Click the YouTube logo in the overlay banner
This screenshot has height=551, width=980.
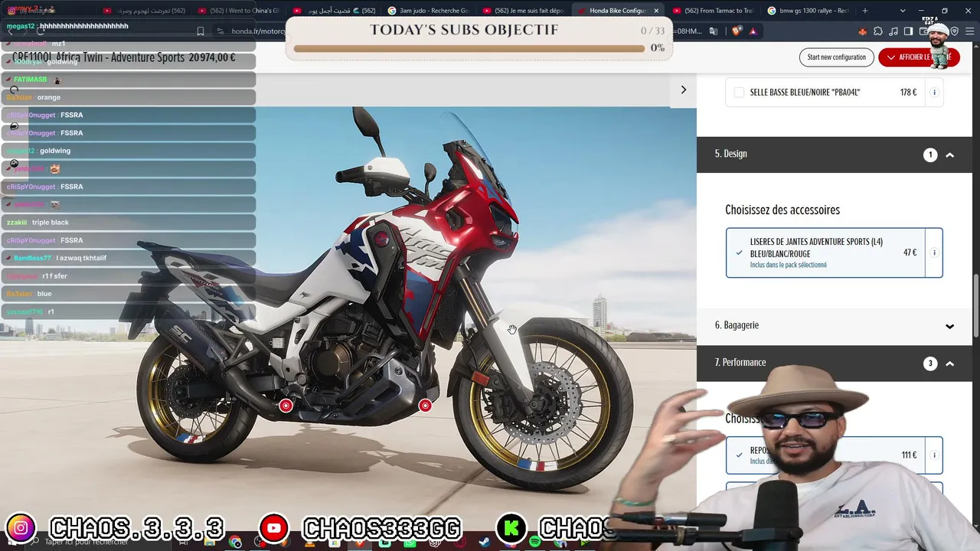(273, 528)
